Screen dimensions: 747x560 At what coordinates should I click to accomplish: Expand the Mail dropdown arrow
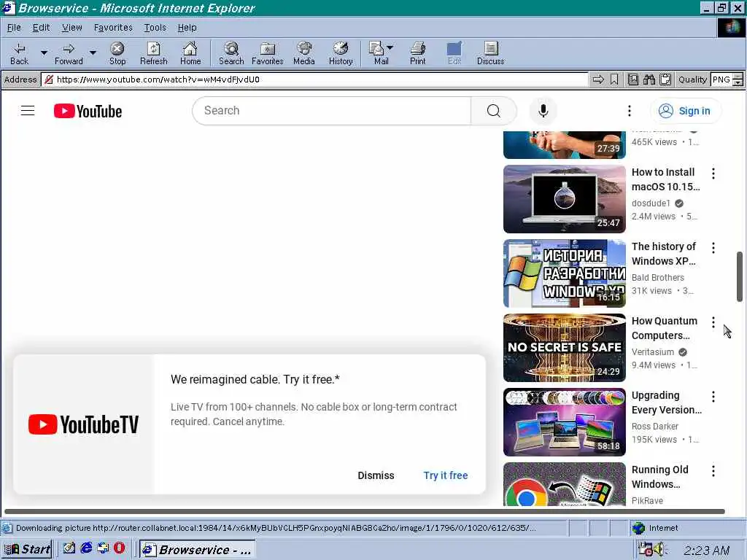390,47
